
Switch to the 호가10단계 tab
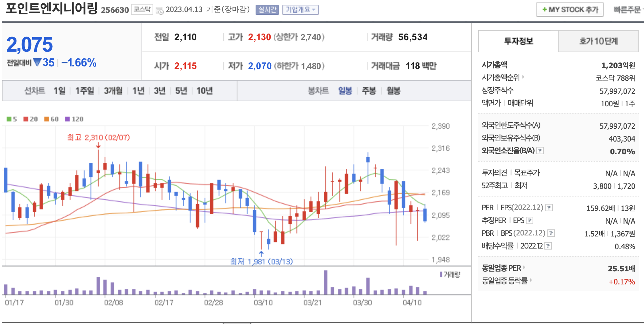[x=598, y=41]
